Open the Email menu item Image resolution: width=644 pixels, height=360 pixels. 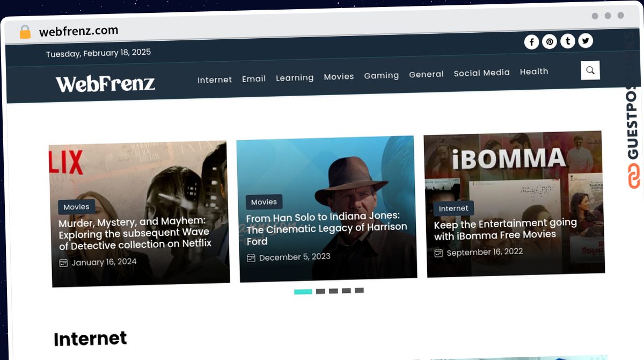(x=254, y=79)
